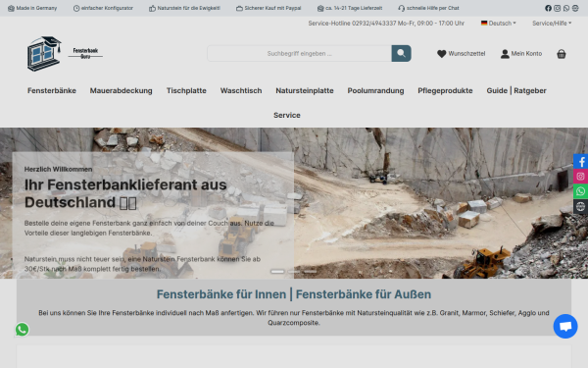Open the blue live chat bubble

pyautogui.click(x=565, y=326)
